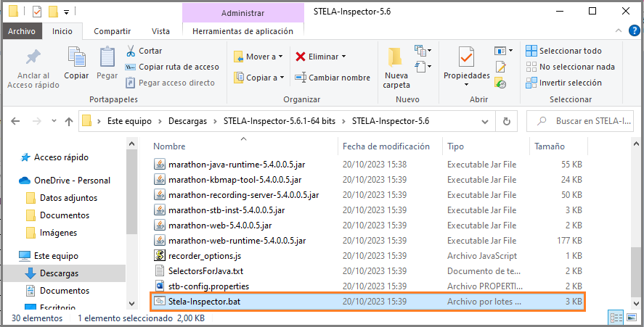Viewport: 644px width, 327px height.
Task: Select Stela-Inspector.bat file
Action: coord(367,302)
